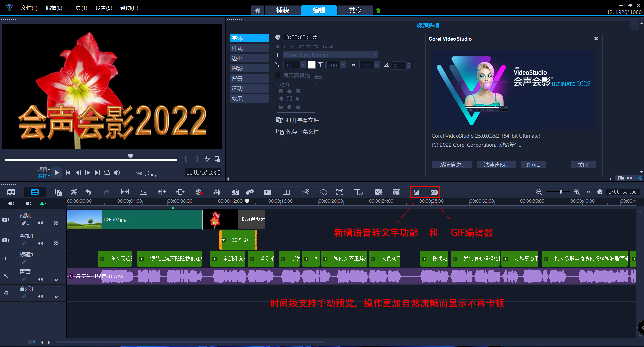
Task: Mute the 叠加1 track audio
Action: point(40,243)
